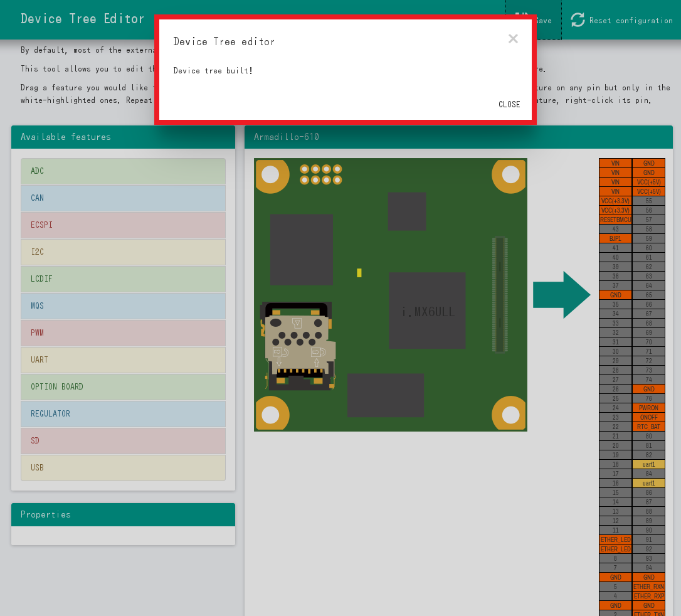
Task: Click pin 84
Action: coord(648,474)
